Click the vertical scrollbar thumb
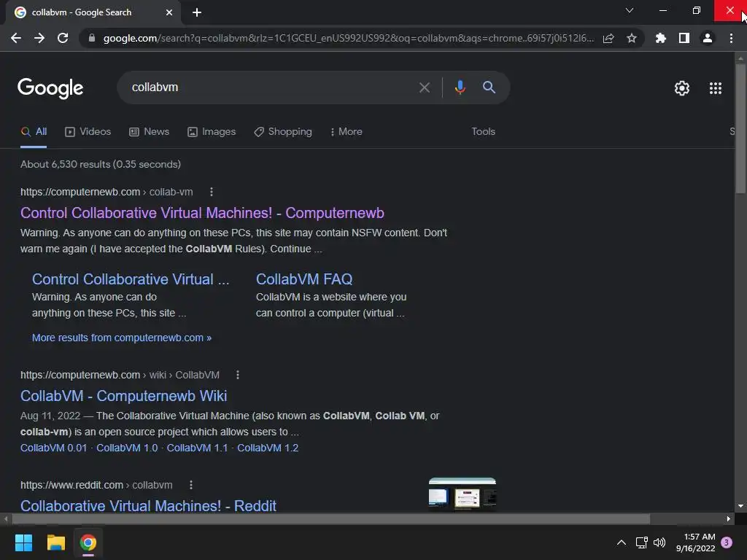 pos(740,128)
